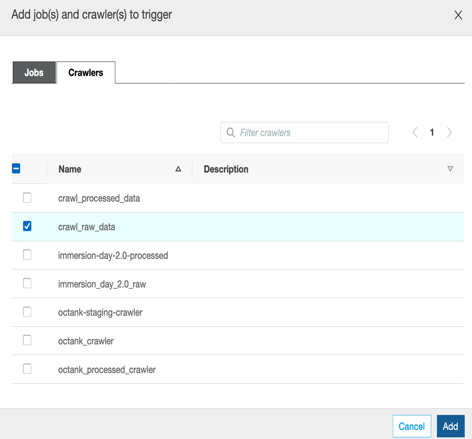The height and width of the screenshot is (439, 472).
Task: Check the crawl_processed_data crawler
Action: [27, 198]
